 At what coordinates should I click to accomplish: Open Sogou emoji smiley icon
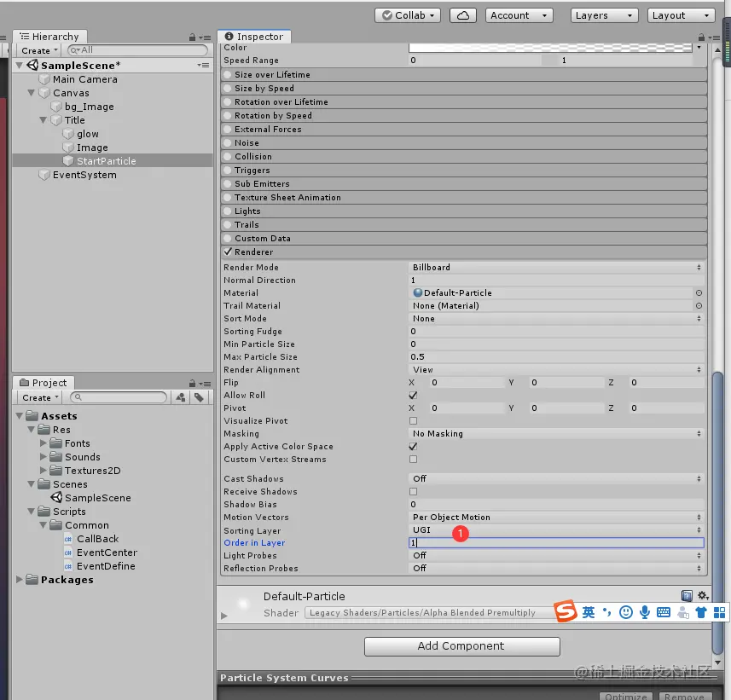pyautogui.click(x=625, y=612)
